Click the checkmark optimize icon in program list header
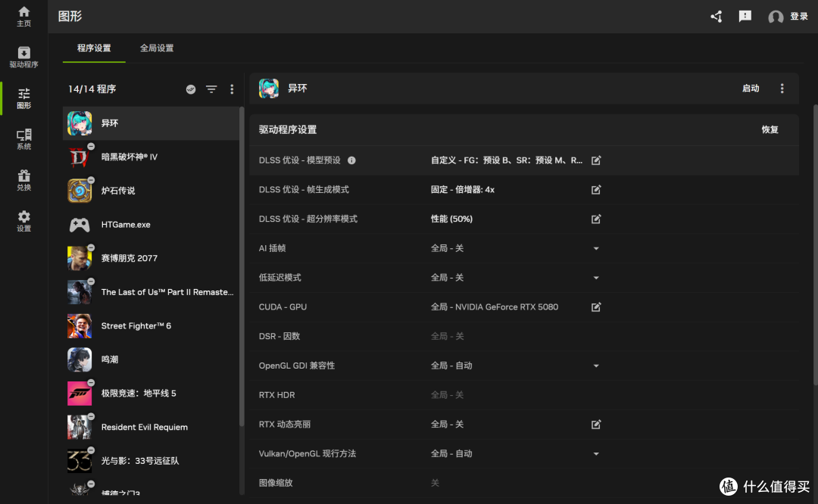The width and height of the screenshot is (818, 504). tap(191, 89)
